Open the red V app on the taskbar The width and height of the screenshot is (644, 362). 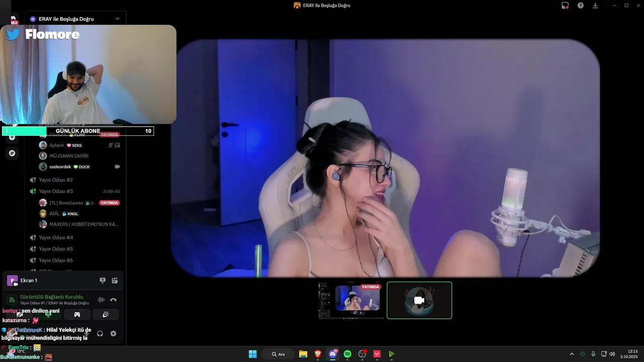(x=377, y=354)
